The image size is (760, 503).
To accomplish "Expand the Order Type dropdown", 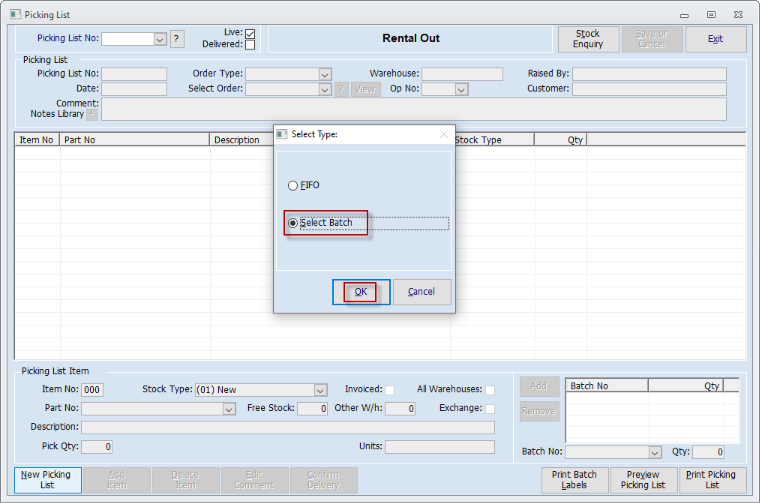I will 325,74.
